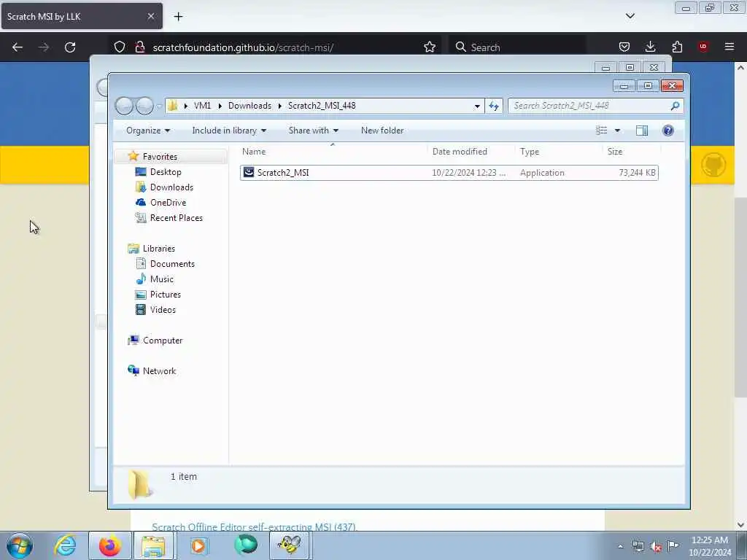Open Windows Explorer taskbar button
Image resolution: width=747 pixels, height=560 pixels.
[153, 545]
